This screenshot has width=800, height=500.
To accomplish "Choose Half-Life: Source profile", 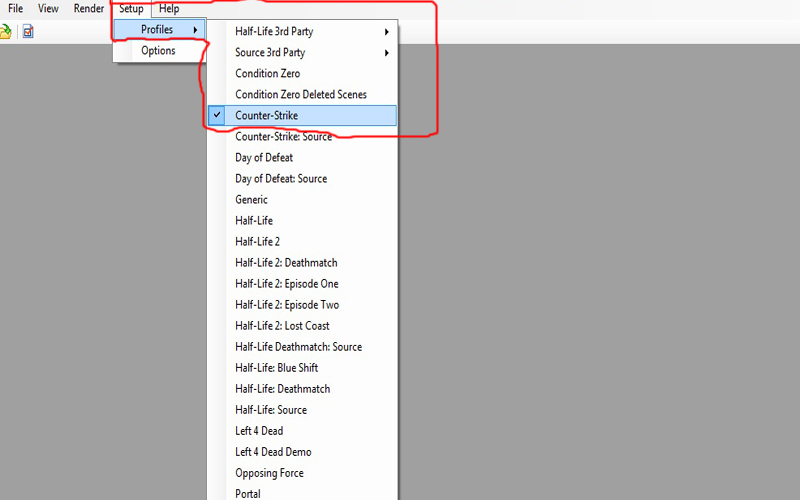I will 302,410.
